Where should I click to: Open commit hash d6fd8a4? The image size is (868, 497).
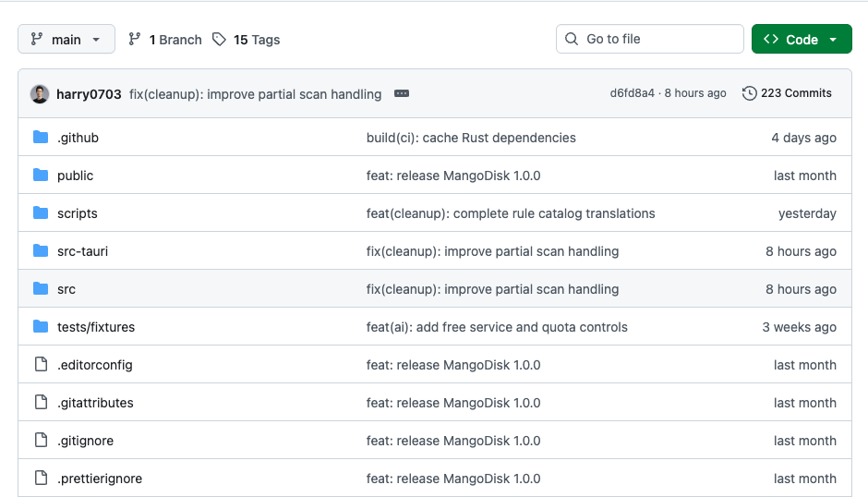[633, 93]
